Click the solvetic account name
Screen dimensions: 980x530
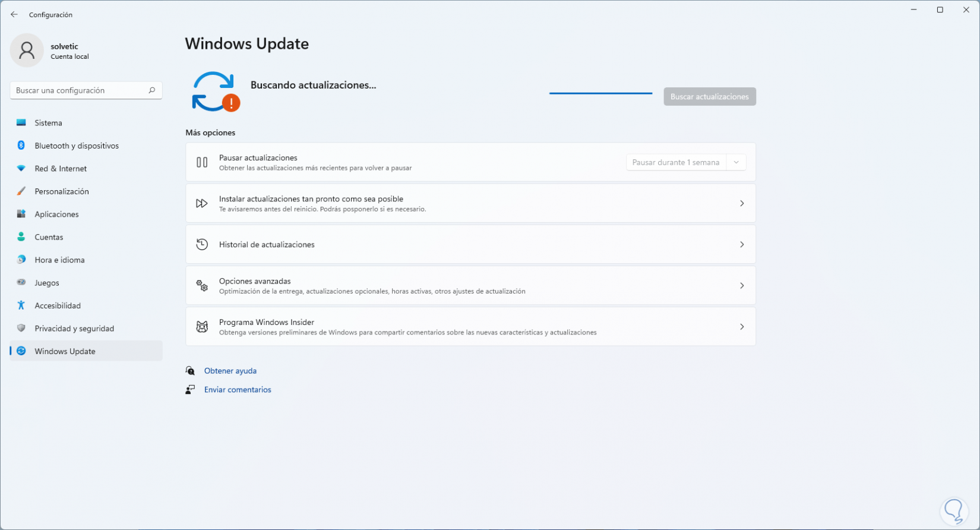click(x=64, y=46)
